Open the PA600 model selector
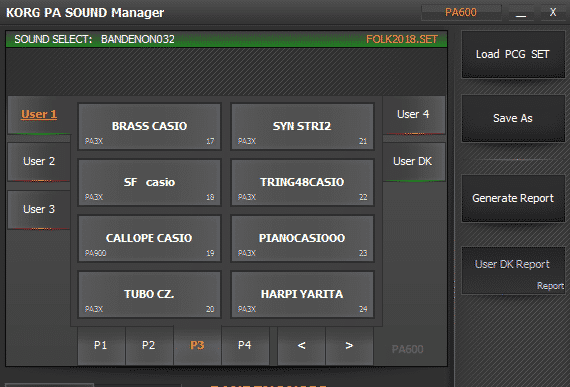 coord(461,13)
